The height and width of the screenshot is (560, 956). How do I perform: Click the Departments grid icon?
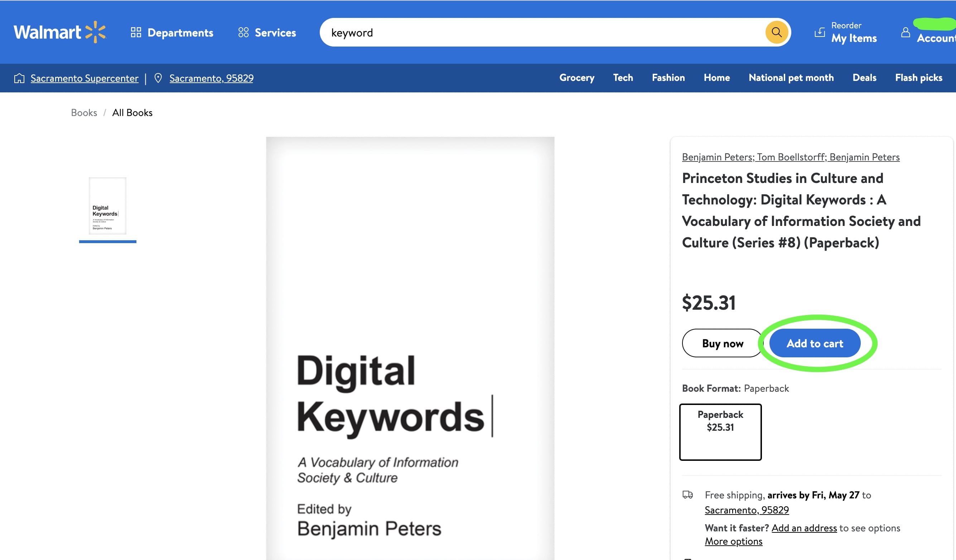click(x=136, y=32)
